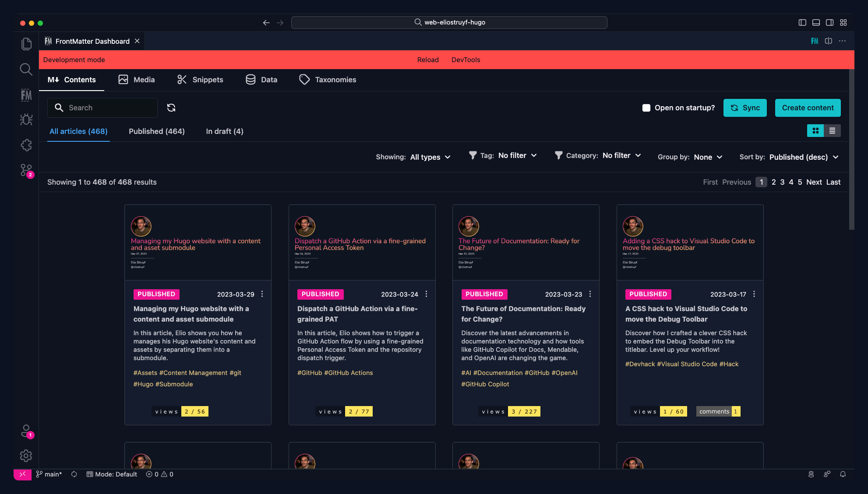Select In draft (4) tab
868x494 pixels.
click(x=225, y=131)
